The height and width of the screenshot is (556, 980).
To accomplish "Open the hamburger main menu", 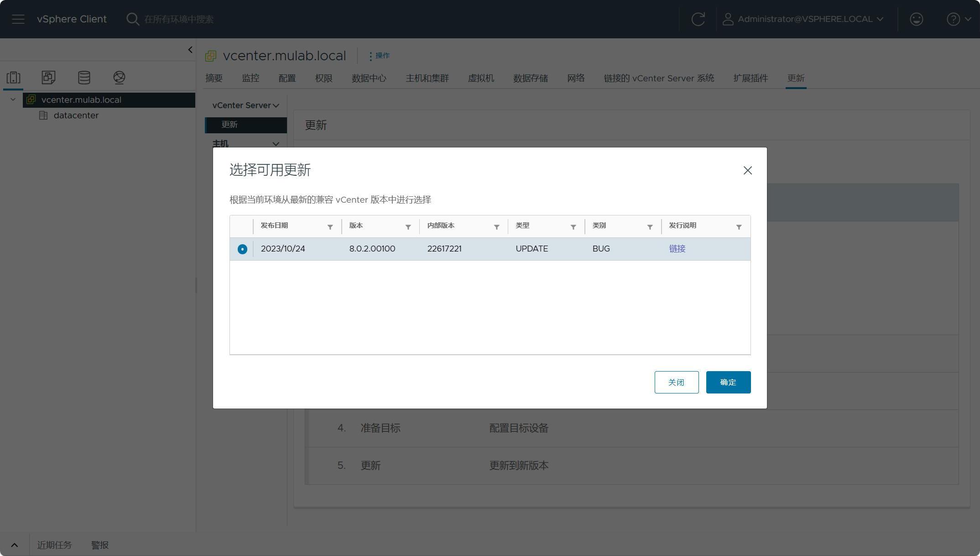I will click(x=18, y=19).
